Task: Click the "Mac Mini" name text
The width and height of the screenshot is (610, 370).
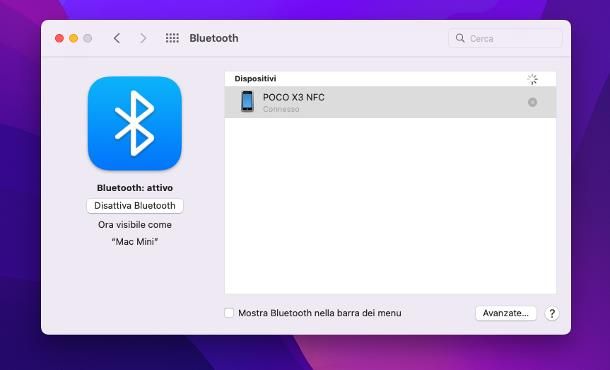Action: click(x=135, y=242)
